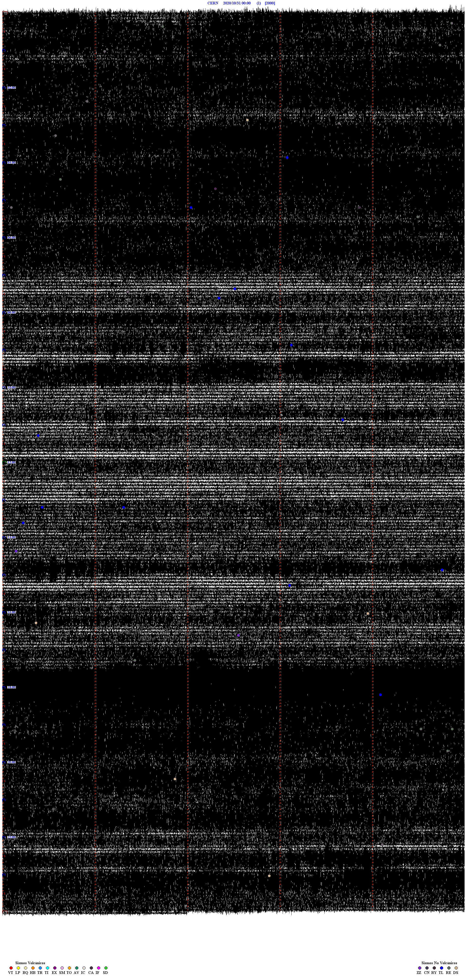Screen dimensions: 467x980
Task: Click the CN non-volcanic legend marker
Action: [x=427, y=968]
